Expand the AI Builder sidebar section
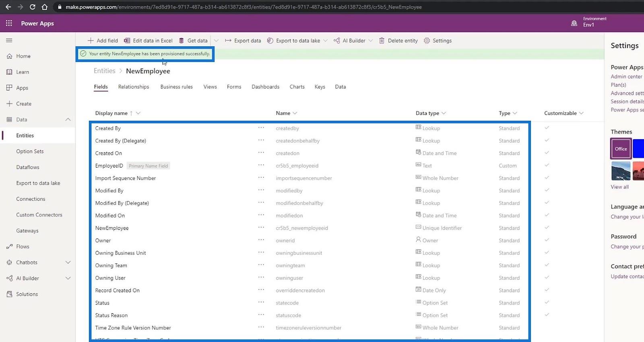The image size is (644, 342). tap(68, 278)
